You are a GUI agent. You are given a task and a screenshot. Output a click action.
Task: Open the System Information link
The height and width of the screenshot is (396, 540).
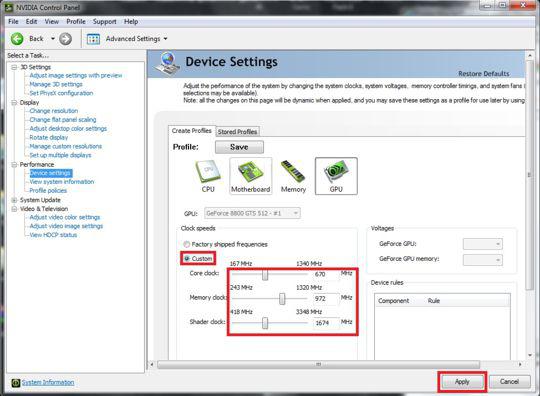pyautogui.click(x=48, y=382)
